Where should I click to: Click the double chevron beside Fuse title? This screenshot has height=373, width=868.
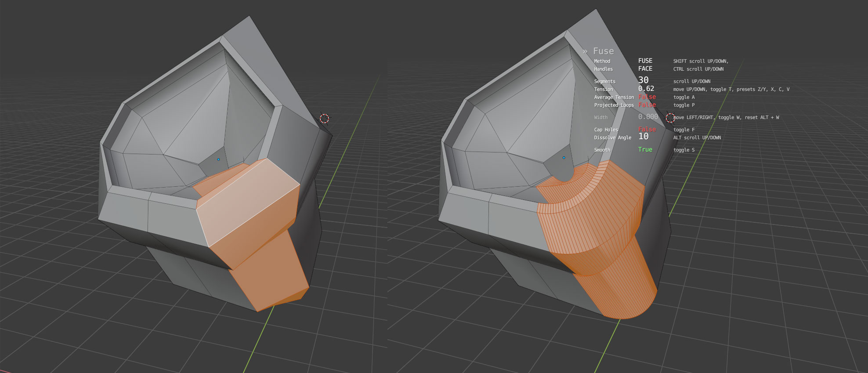[585, 52]
